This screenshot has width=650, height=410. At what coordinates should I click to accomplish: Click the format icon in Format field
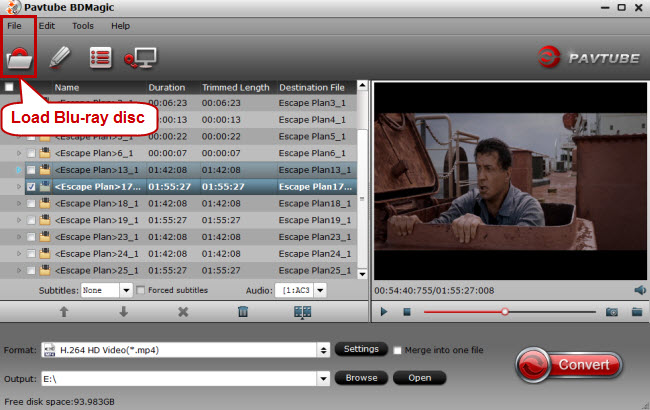click(50, 350)
